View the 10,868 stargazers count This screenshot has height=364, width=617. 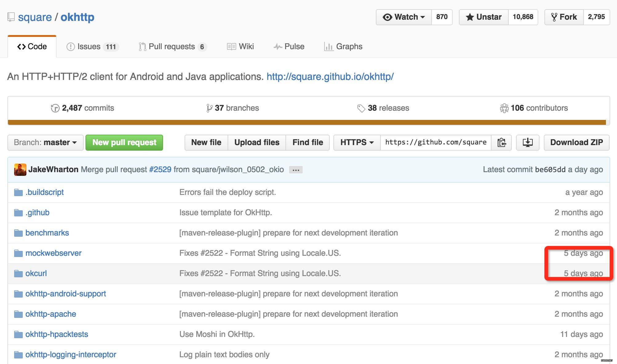(x=523, y=17)
